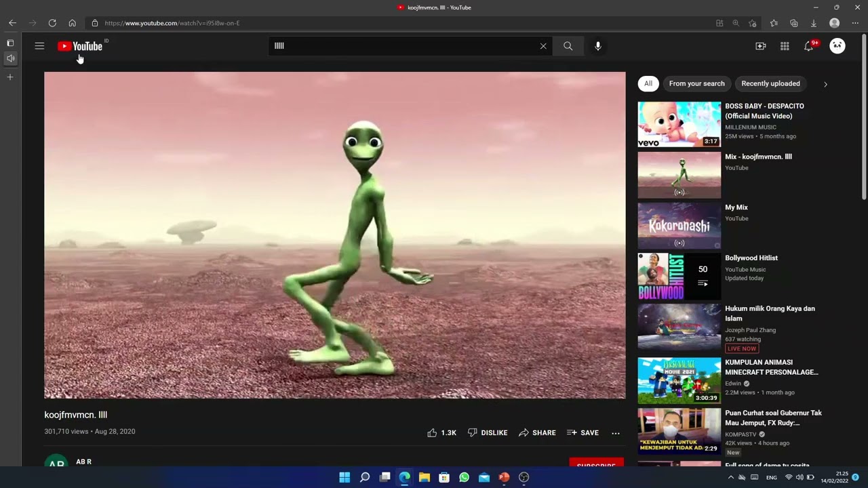This screenshot has width=868, height=488.
Task: Open the YouTube guide hamburger menu
Action: (x=39, y=46)
